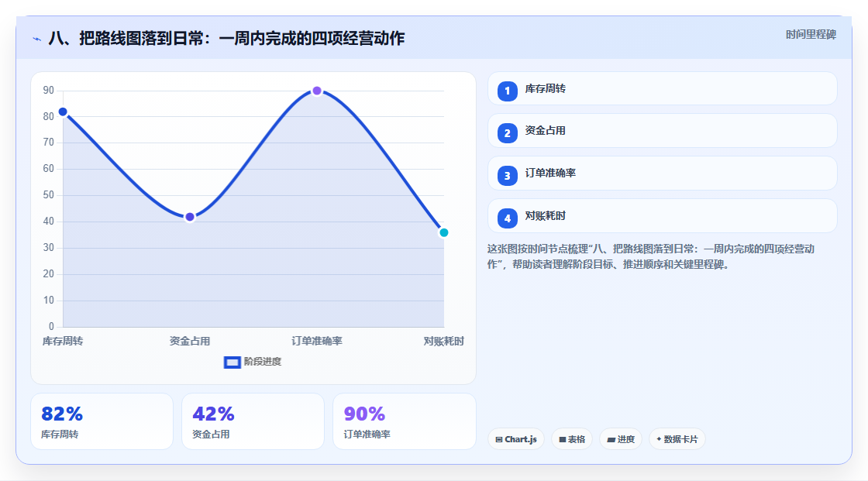Toggle the 阶段进度 legend entry
868x481 pixels.
coord(253,362)
